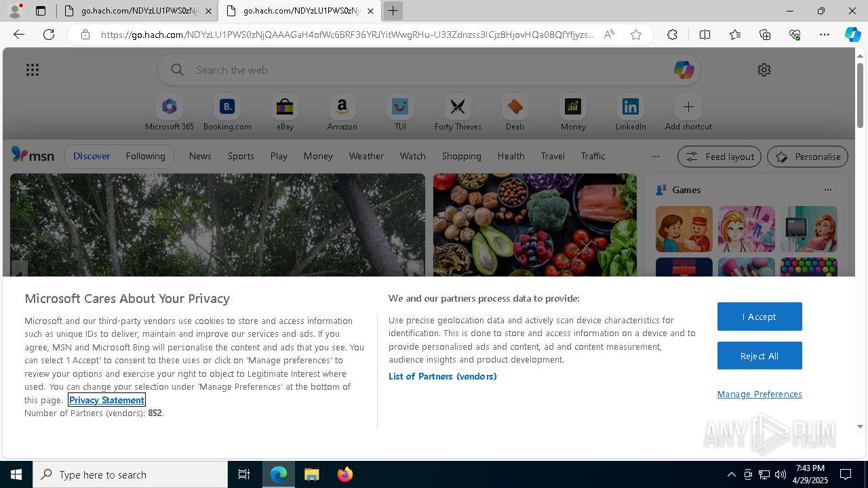868x488 pixels.
Task: Reject all cookies
Action: [x=759, y=356]
